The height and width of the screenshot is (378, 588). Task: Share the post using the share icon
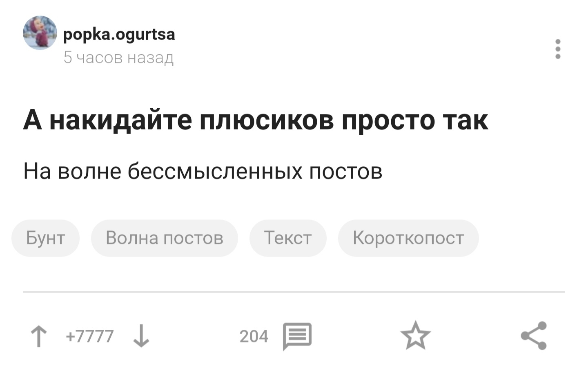[534, 336]
